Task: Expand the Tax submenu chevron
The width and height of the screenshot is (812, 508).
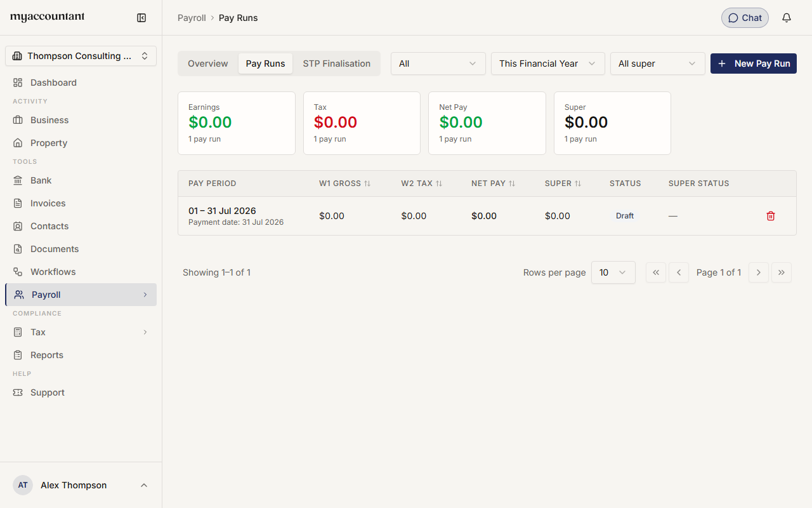Action: [x=145, y=332]
